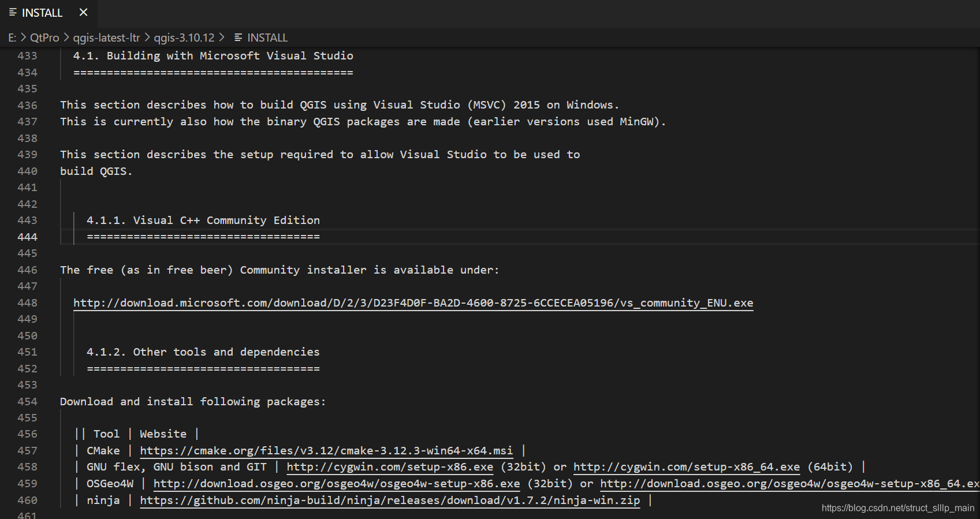
Task: Click line 436 describing MSVC 2015
Action: [x=340, y=105]
